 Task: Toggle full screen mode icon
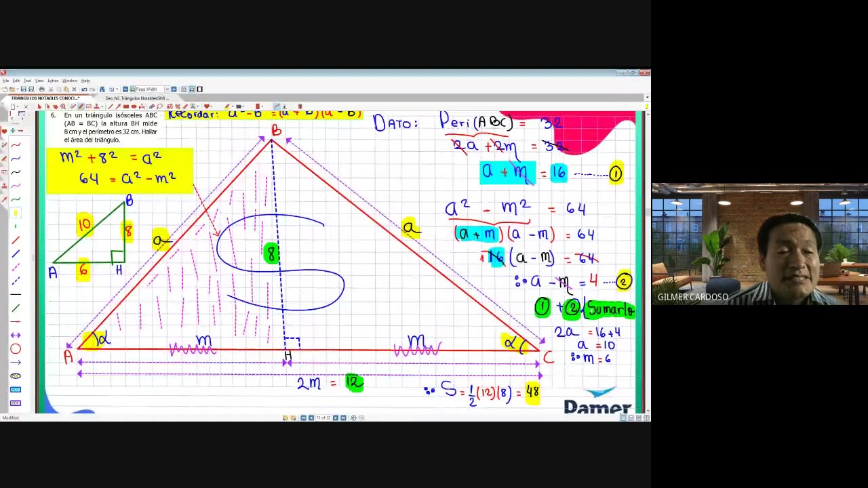pos(199,89)
